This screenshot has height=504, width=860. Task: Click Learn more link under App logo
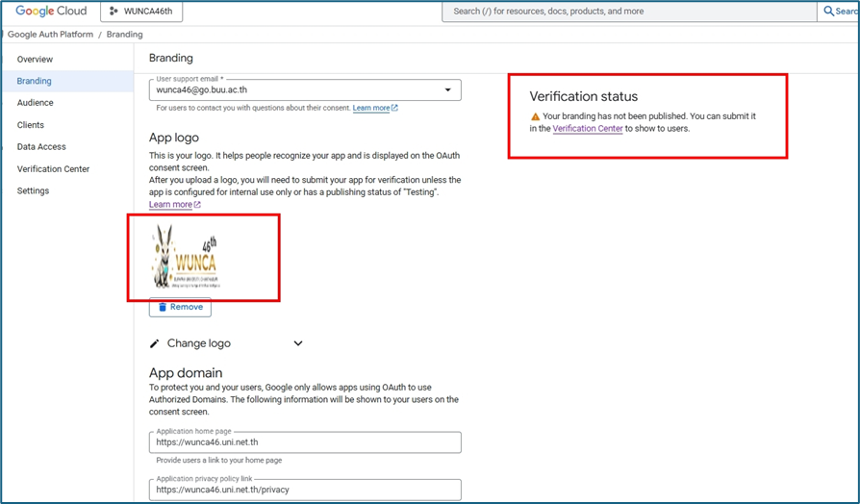click(x=170, y=205)
